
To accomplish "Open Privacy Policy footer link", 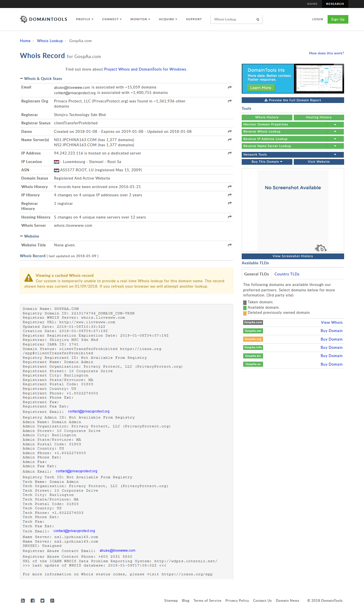I will coord(237,601).
